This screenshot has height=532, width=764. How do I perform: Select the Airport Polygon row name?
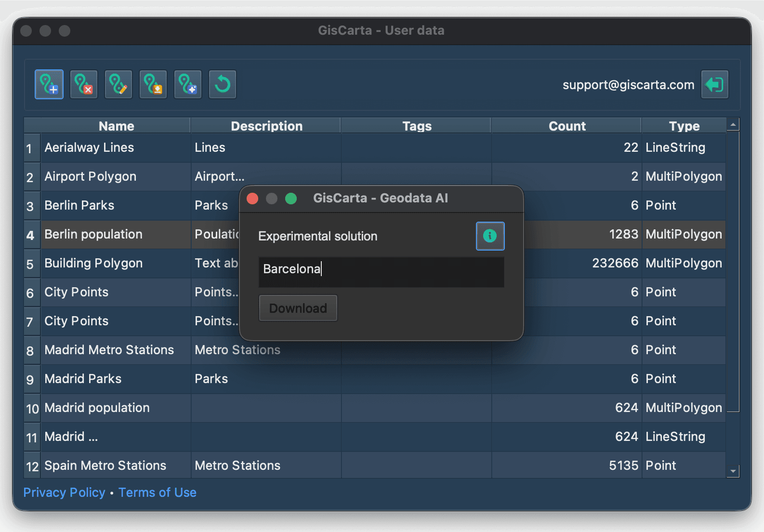pyautogui.click(x=91, y=176)
